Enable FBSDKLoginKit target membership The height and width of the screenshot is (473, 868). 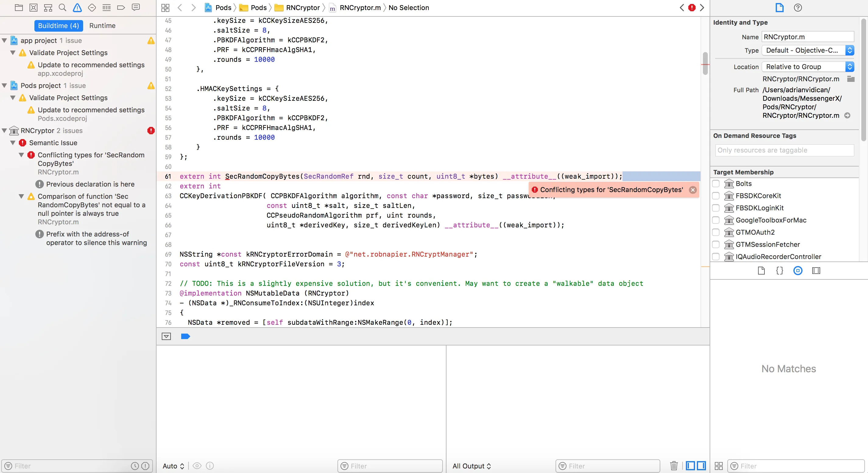pos(716,208)
